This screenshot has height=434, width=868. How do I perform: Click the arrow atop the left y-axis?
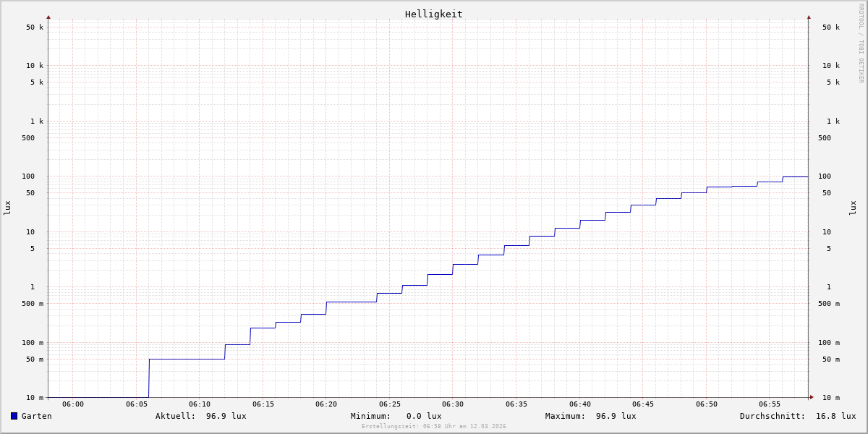[48, 17]
